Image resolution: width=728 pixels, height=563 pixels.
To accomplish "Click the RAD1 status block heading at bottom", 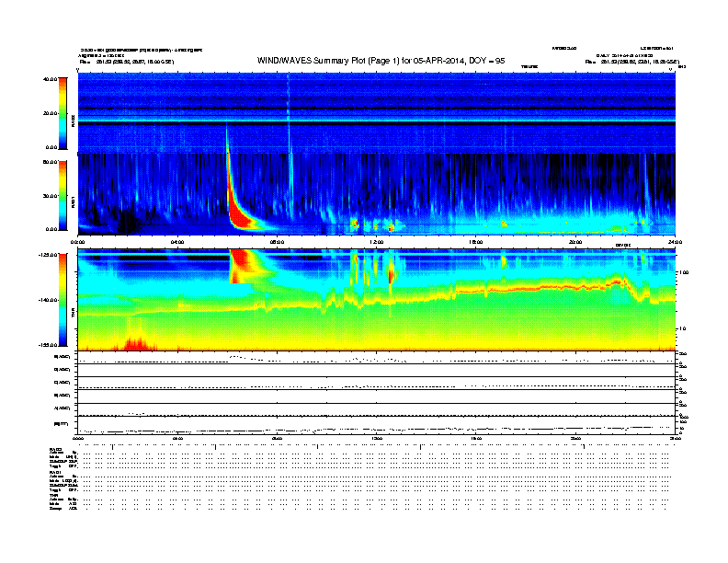I will 56,473.
